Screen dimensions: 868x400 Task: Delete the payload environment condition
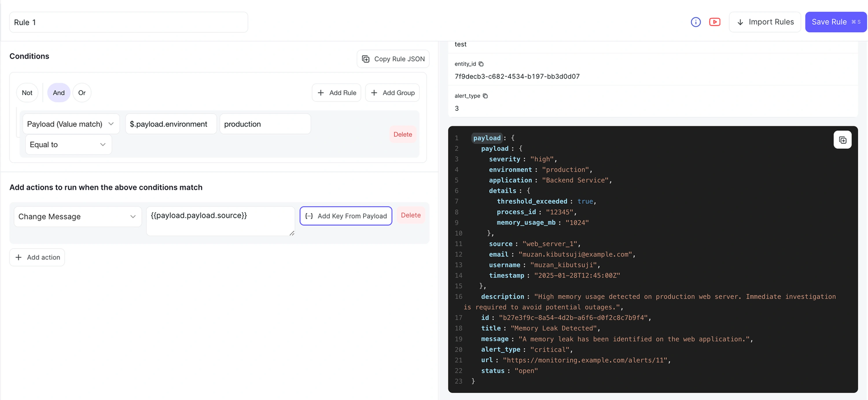pos(402,135)
